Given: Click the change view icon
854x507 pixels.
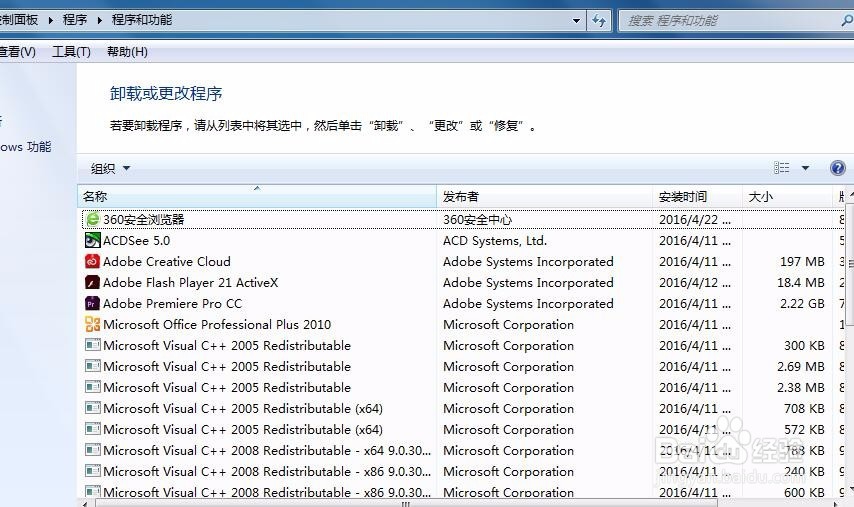Looking at the screenshot, I should click(782, 168).
